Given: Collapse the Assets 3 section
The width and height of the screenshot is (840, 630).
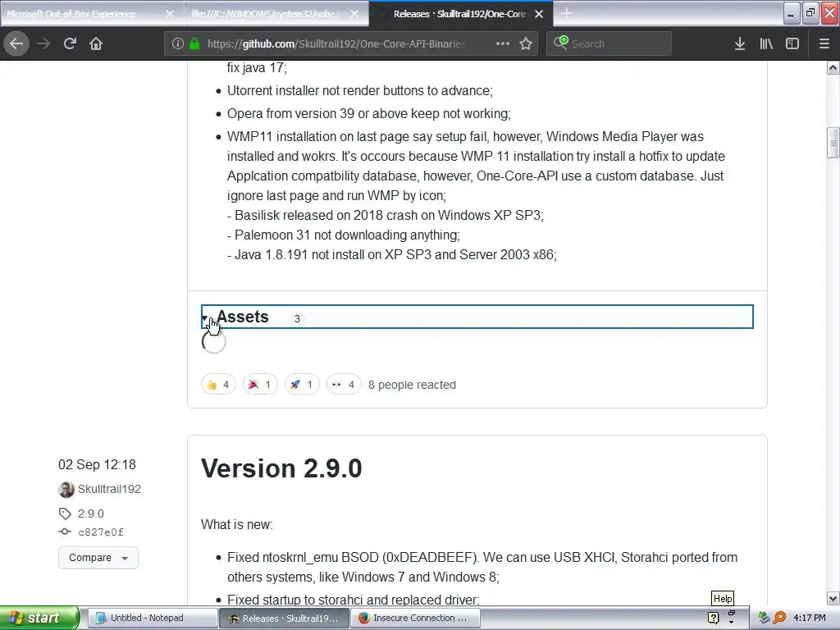Looking at the screenshot, I should click(x=477, y=317).
